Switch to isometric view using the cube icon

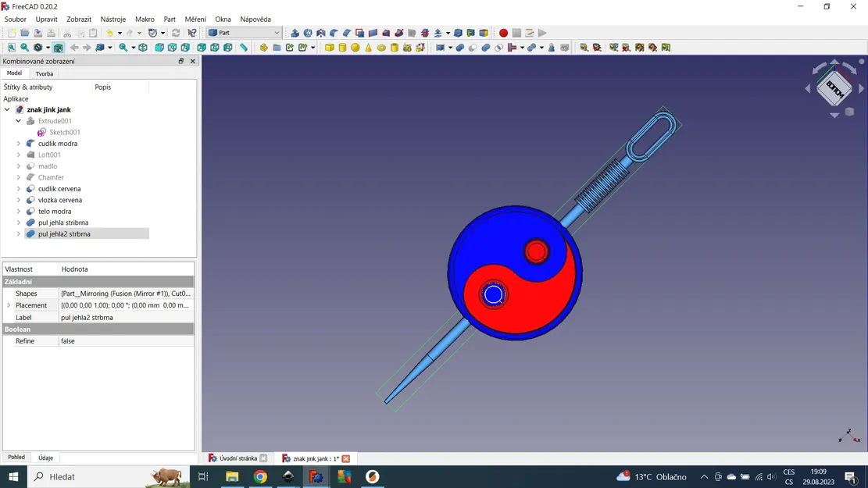pos(143,48)
